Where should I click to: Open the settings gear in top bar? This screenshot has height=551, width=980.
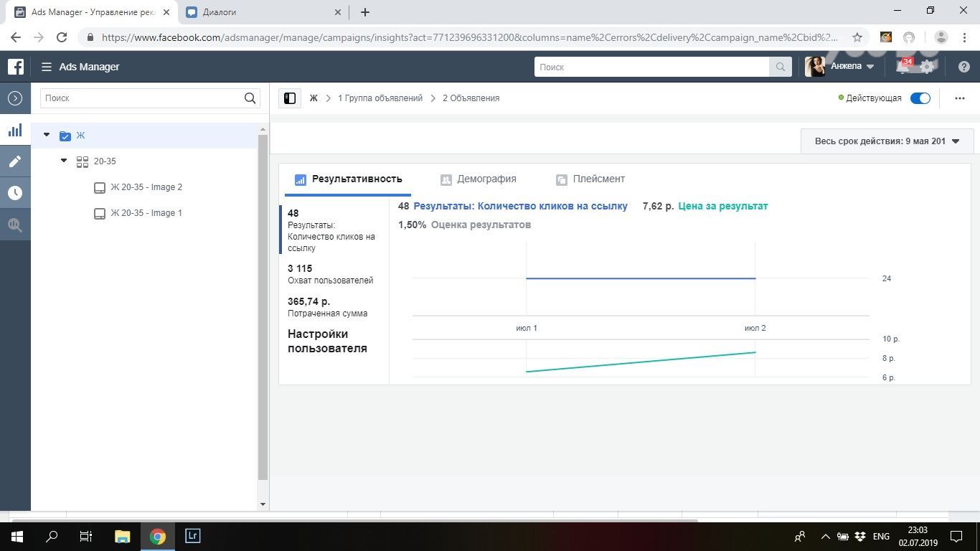tap(927, 67)
